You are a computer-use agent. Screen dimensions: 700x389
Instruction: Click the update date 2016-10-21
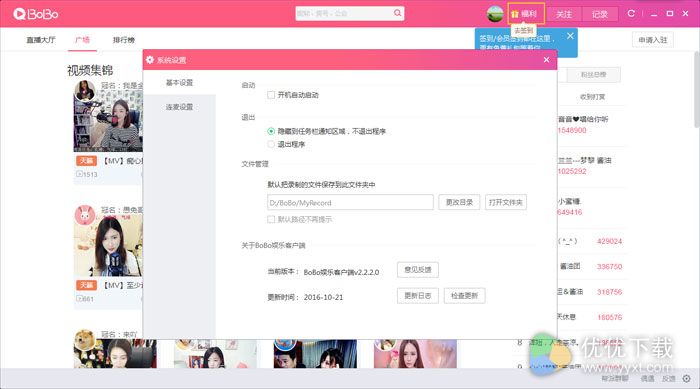(323, 297)
